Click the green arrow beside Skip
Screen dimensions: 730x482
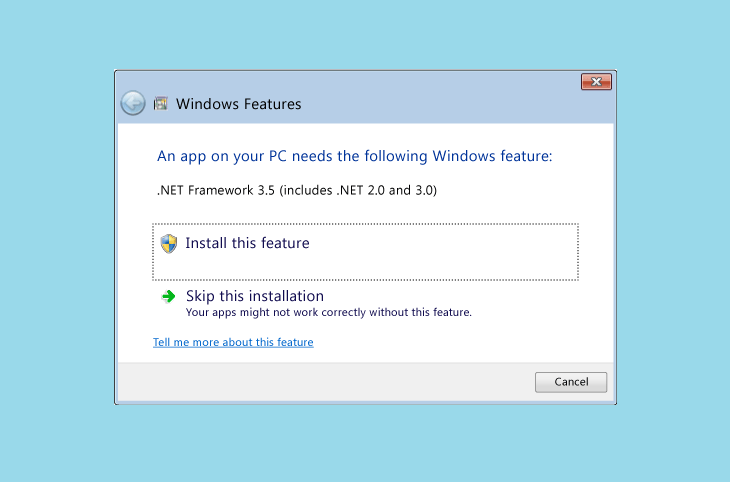pos(169,296)
